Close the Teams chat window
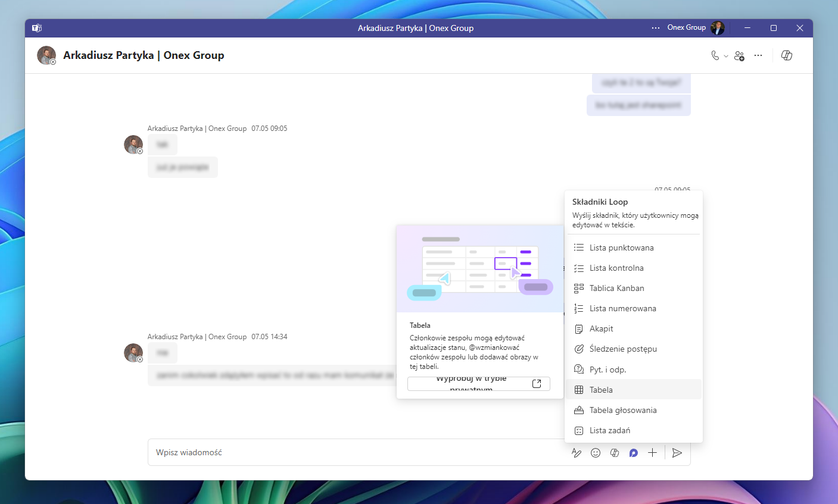The image size is (838, 504). coord(800,28)
